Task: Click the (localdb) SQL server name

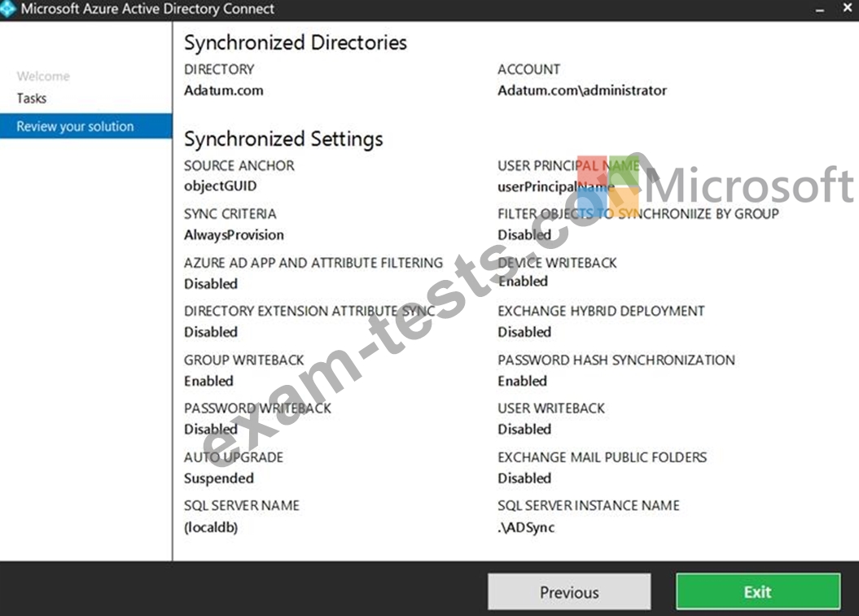Action: [x=211, y=527]
